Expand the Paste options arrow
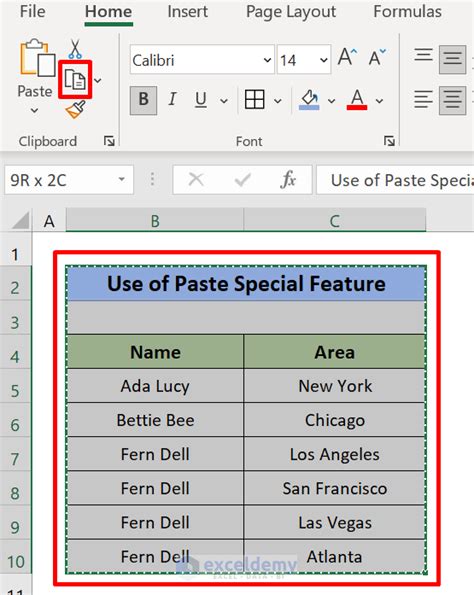The image size is (474, 595). [35, 111]
